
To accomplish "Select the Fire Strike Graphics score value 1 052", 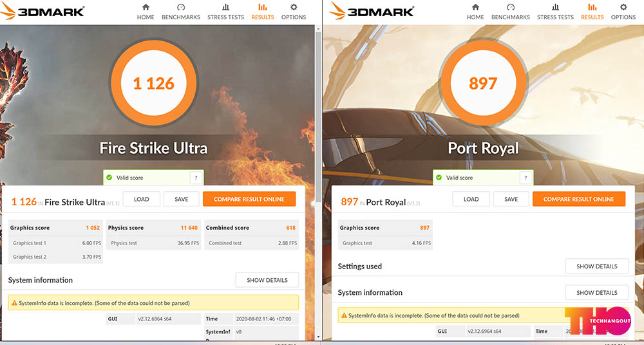I will tap(93, 228).
